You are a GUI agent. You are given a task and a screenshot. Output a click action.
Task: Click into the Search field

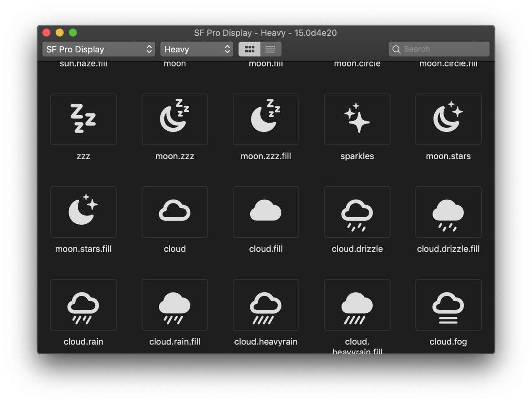[439, 49]
